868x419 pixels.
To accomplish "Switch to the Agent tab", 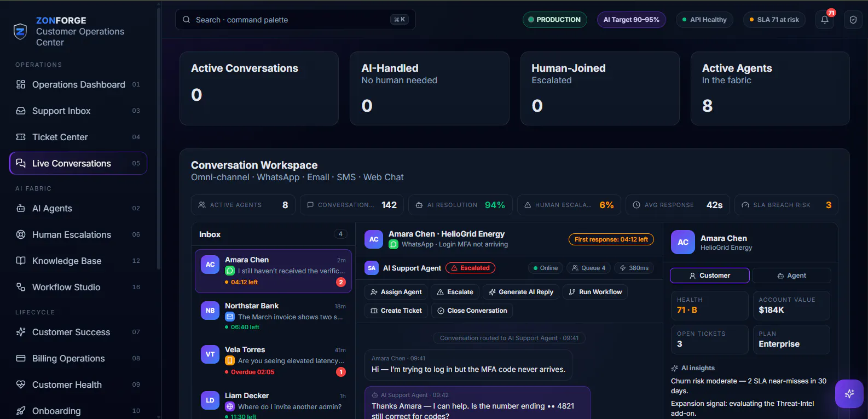I will pos(791,275).
